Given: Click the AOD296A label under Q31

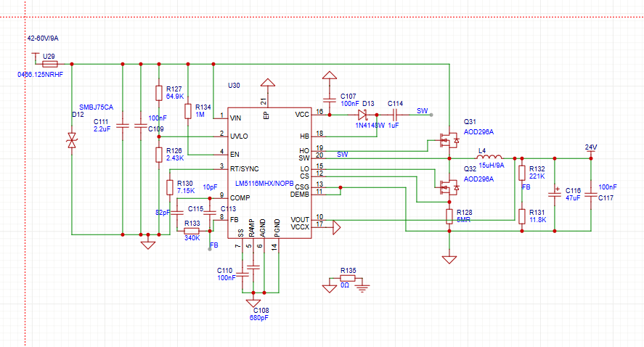Looking at the screenshot, I should [479, 132].
